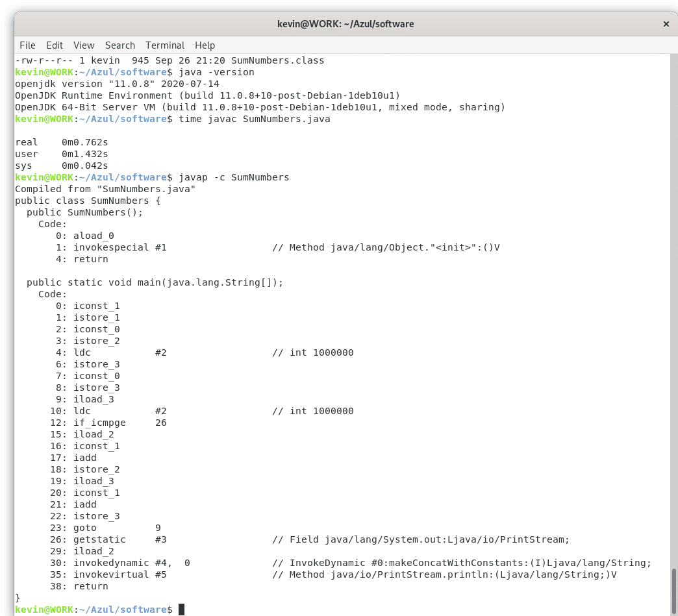The height and width of the screenshot is (616, 678).
Task: Click the '15: iload_2' instruction
Action: pos(82,434)
